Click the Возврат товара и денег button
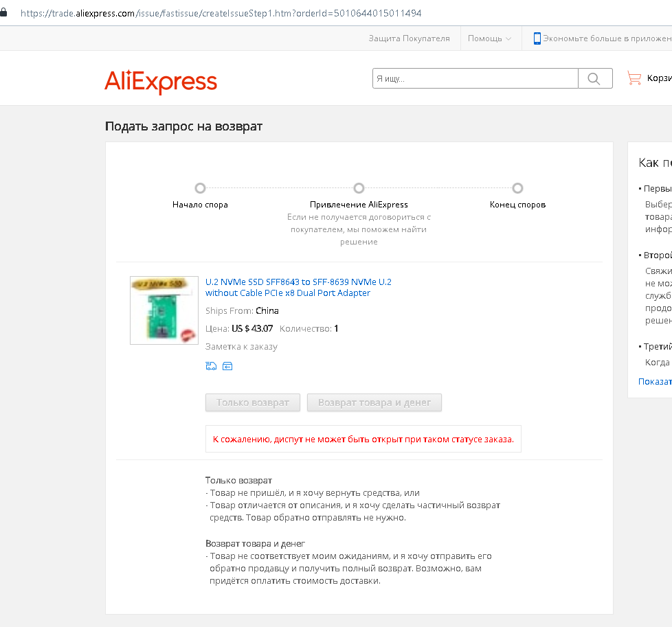Viewport: 672px width, 627px height. point(374,402)
